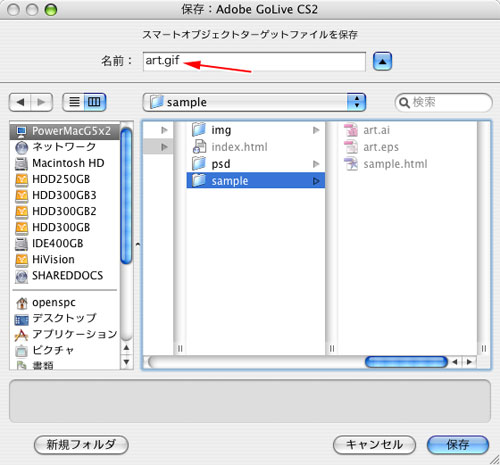
Task: Open デスクトップ desktop location
Action: tap(65, 319)
